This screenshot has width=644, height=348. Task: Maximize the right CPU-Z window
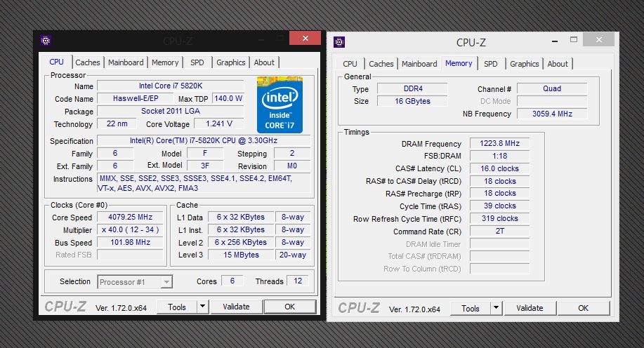[574, 40]
